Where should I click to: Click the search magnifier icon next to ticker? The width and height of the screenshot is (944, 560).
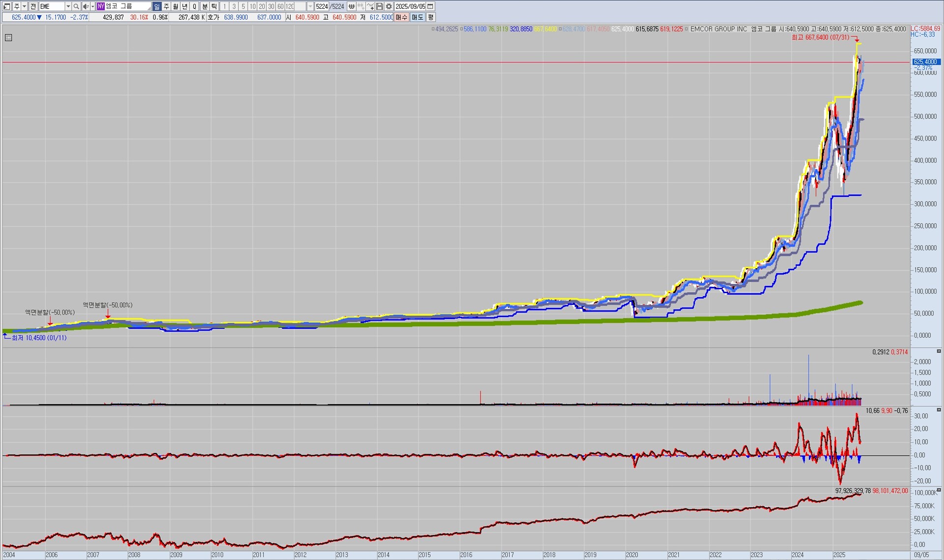point(76,6)
